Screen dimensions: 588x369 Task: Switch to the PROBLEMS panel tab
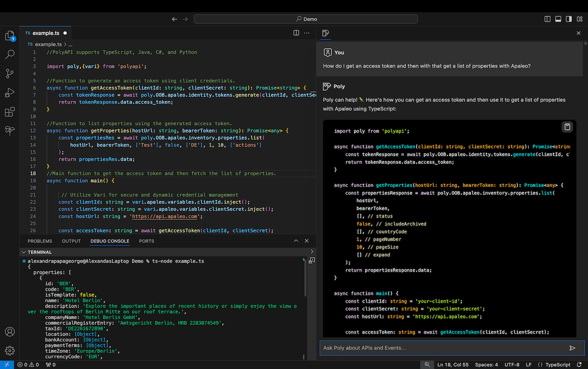coord(40,241)
